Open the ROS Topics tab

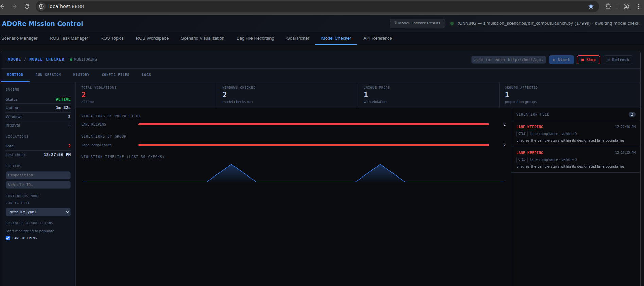[x=112, y=38]
